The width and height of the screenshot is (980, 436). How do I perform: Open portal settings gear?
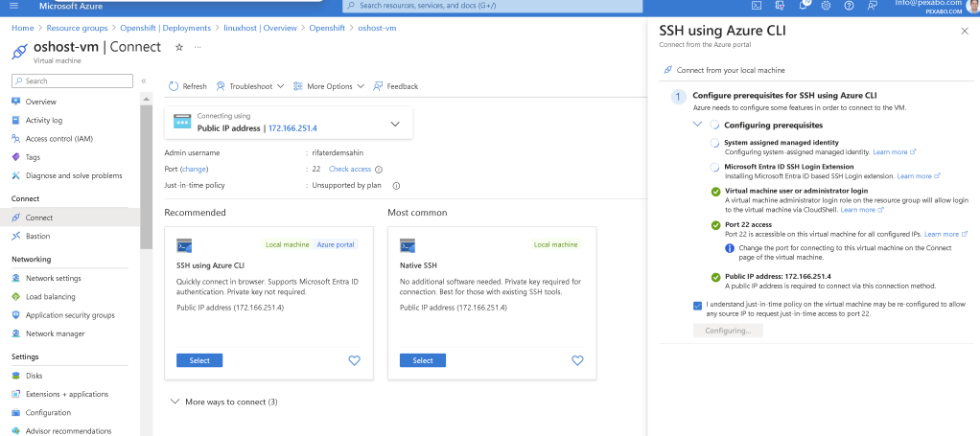click(x=826, y=5)
